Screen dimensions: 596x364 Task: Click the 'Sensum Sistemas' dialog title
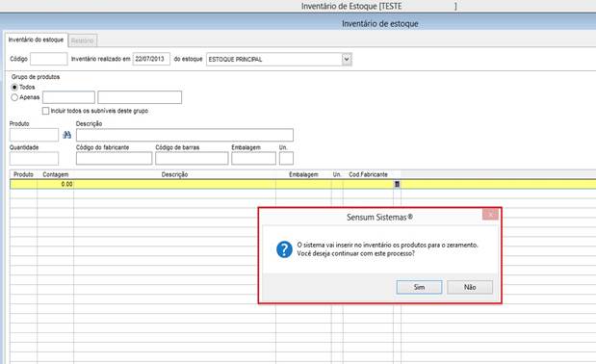379,218
